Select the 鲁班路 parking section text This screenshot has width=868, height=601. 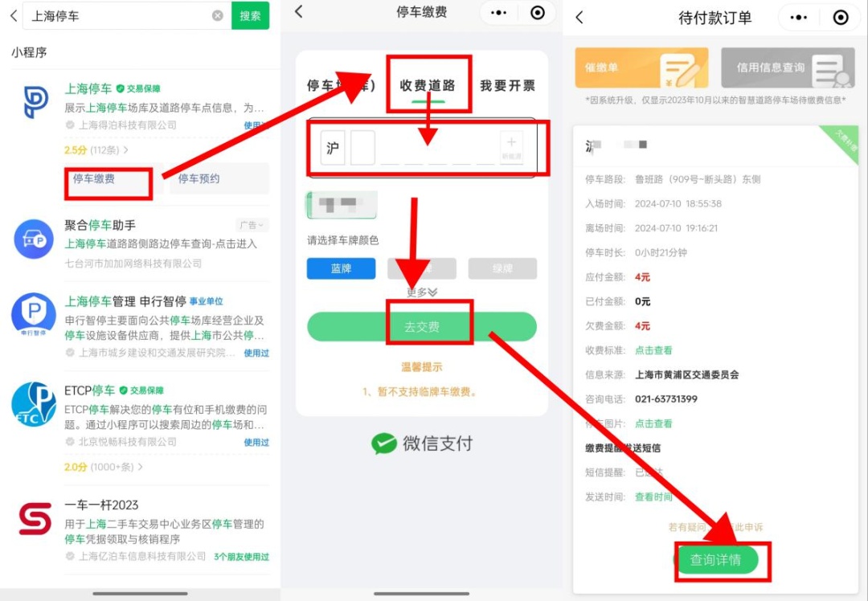click(698, 179)
